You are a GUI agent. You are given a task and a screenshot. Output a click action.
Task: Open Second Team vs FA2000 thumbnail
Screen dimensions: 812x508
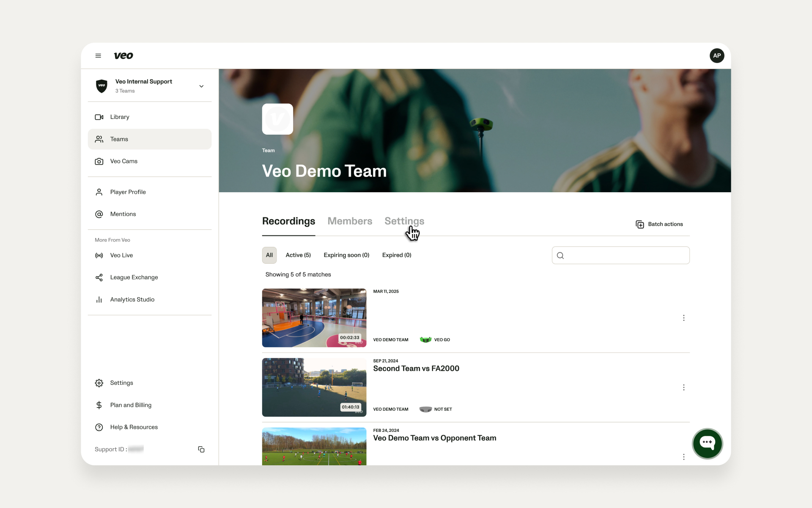314,387
